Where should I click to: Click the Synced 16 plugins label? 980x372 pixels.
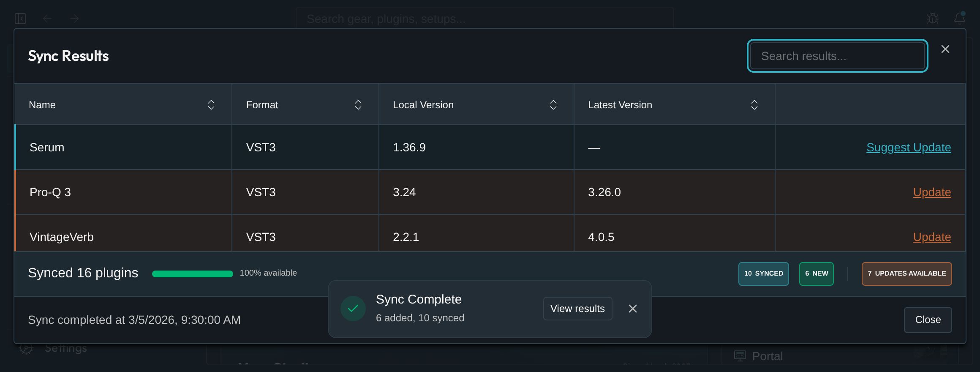coord(83,273)
